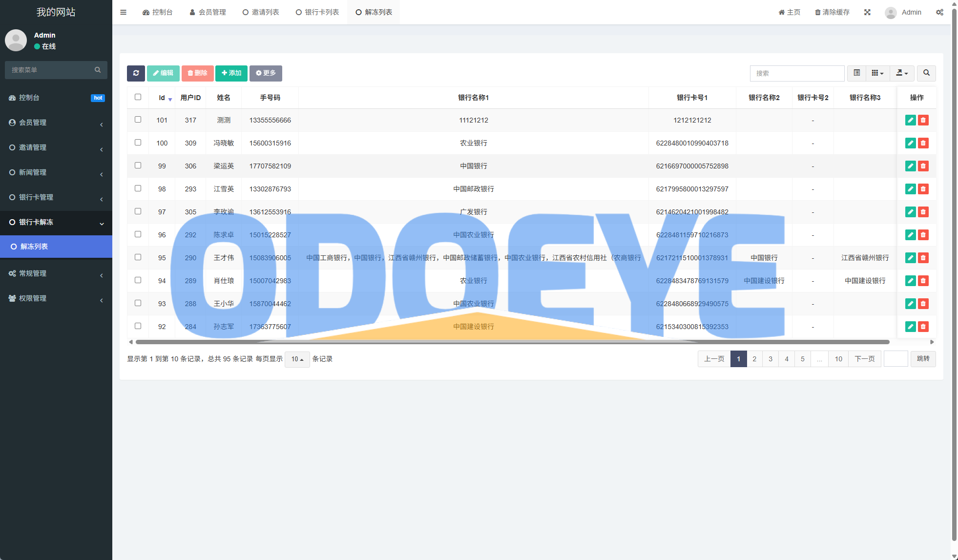The width and height of the screenshot is (958, 560).
Task: Click the magnifier search button beside export
Action: [x=926, y=73]
